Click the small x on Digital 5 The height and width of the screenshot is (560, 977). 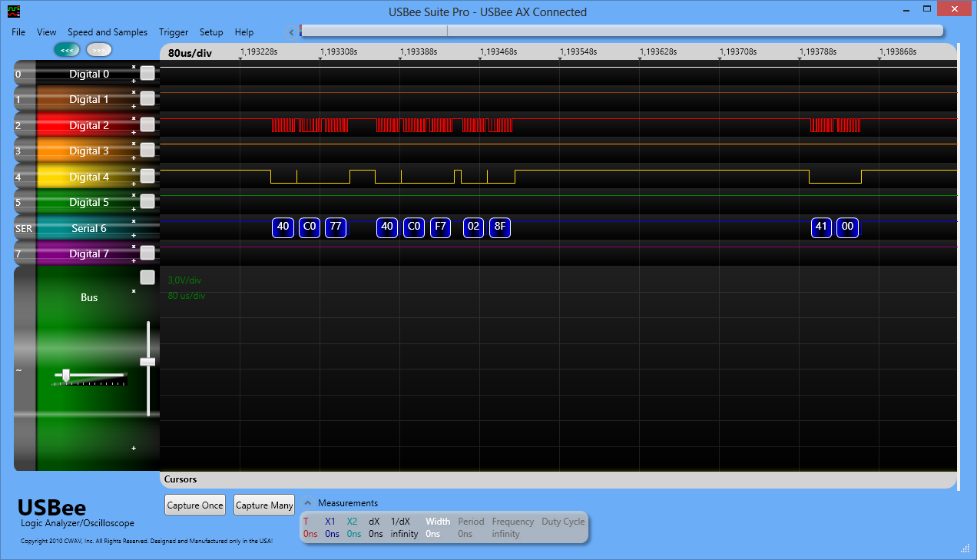pyautogui.click(x=134, y=196)
